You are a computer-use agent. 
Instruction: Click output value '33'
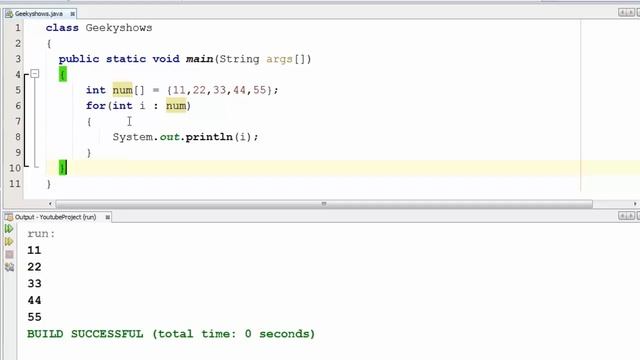pos(34,284)
